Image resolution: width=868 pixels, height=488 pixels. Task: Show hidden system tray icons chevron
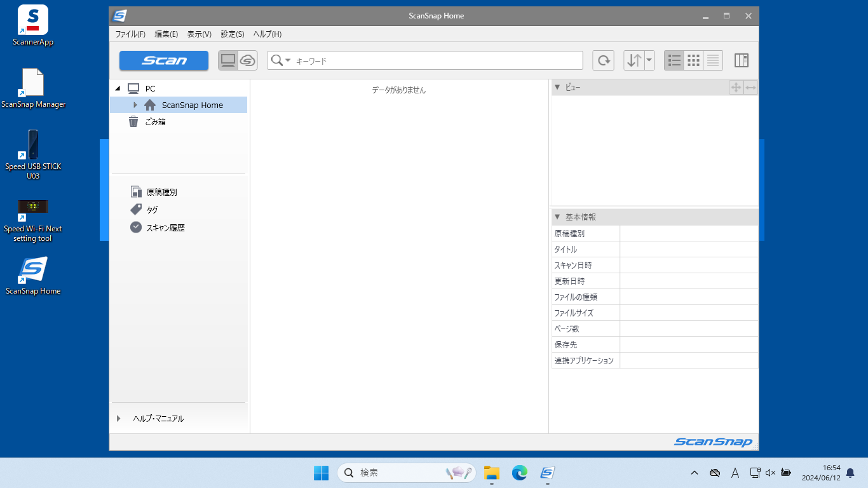tap(695, 473)
